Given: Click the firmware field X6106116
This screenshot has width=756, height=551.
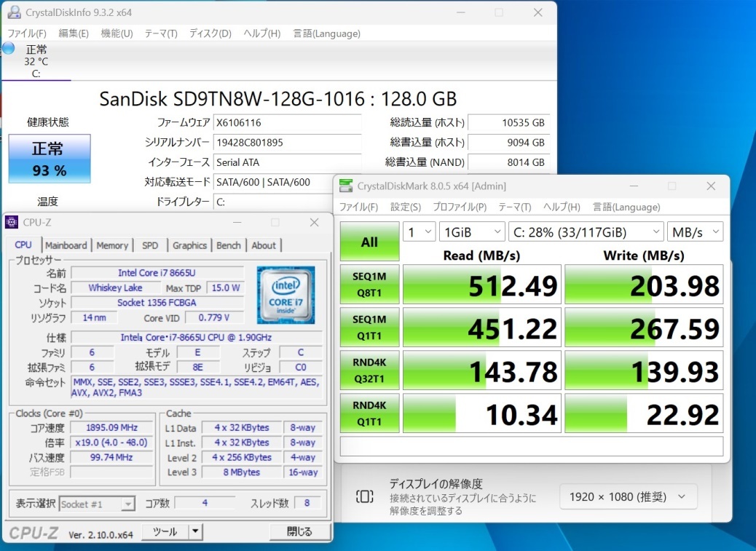Looking at the screenshot, I should coord(288,122).
